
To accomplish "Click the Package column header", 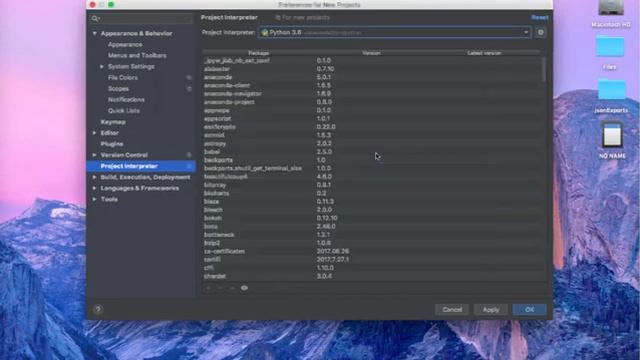I will [x=258, y=53].
